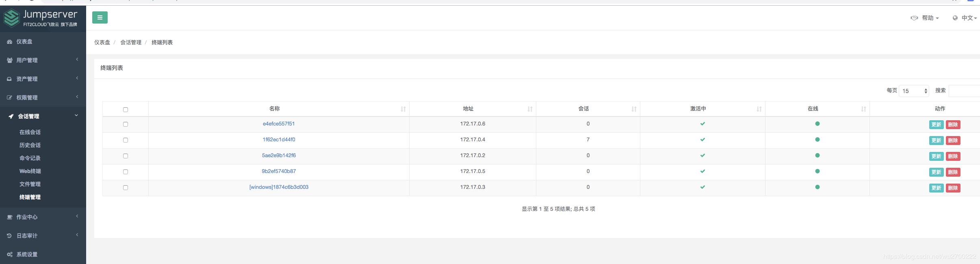Expand the 作业中心 menu chevron

77,216
